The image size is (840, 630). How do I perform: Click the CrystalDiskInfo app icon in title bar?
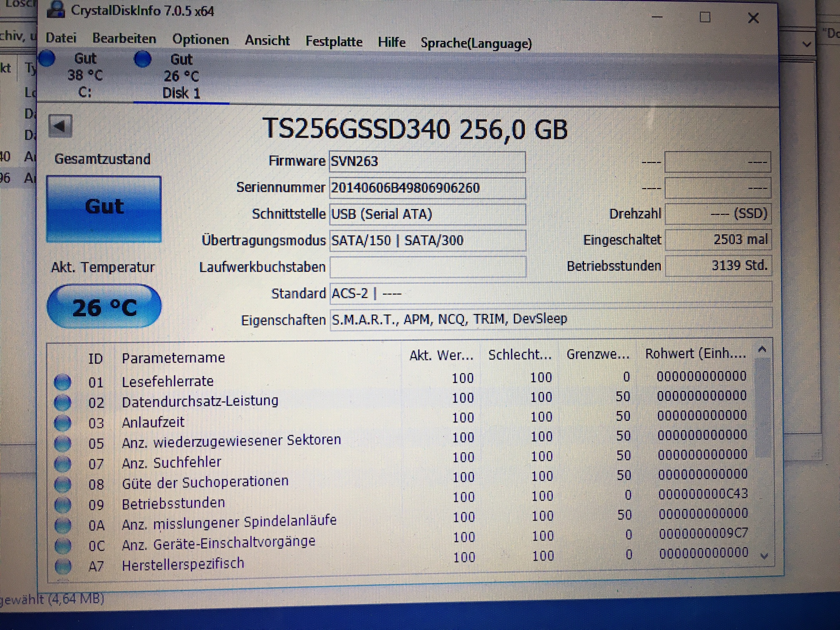coord(55,9)
